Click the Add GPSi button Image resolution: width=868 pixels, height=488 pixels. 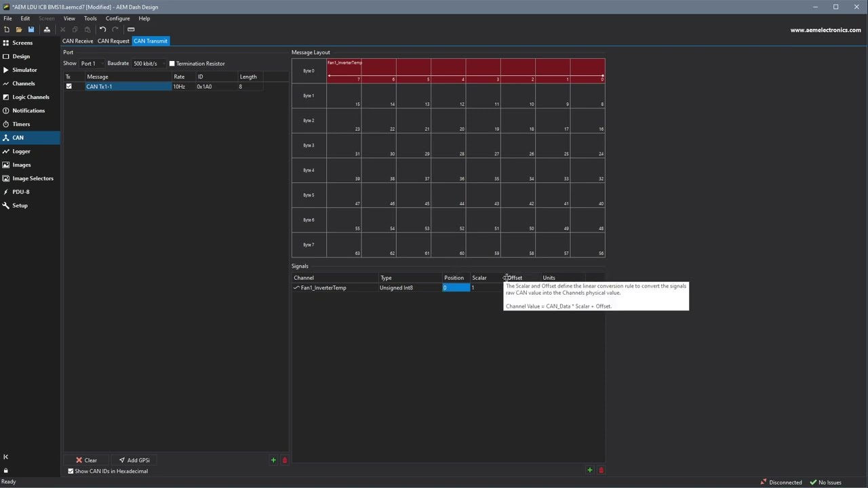coord(134,460)
